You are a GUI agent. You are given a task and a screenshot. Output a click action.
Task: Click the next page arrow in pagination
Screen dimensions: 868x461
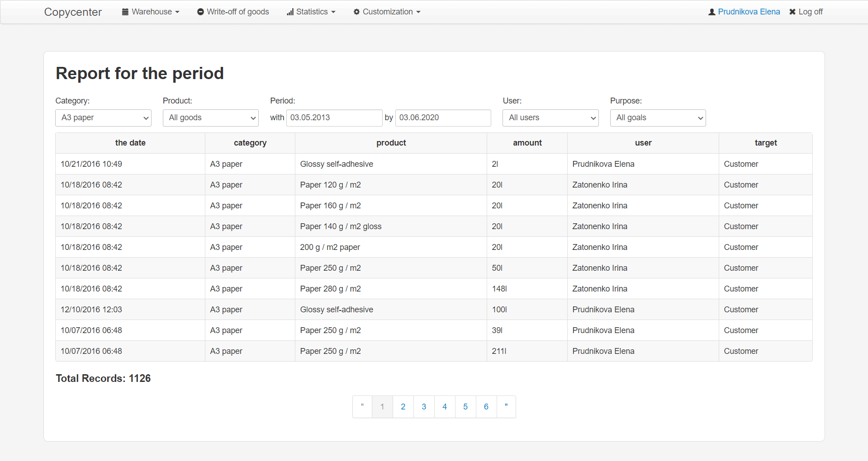point(506,407)
